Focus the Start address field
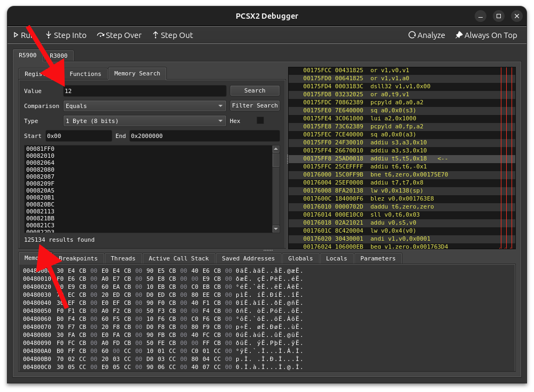Viewport: 534px width, 392px height. pyautogui.click(x=79, y=136)
